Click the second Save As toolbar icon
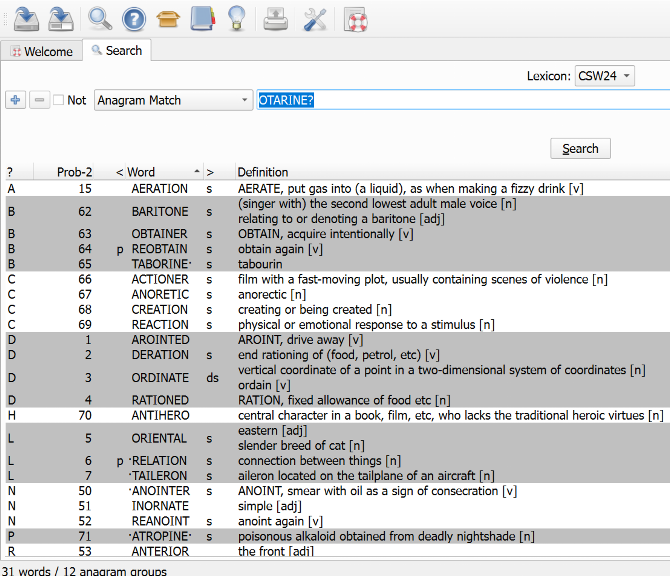 (x=62, y=18)
